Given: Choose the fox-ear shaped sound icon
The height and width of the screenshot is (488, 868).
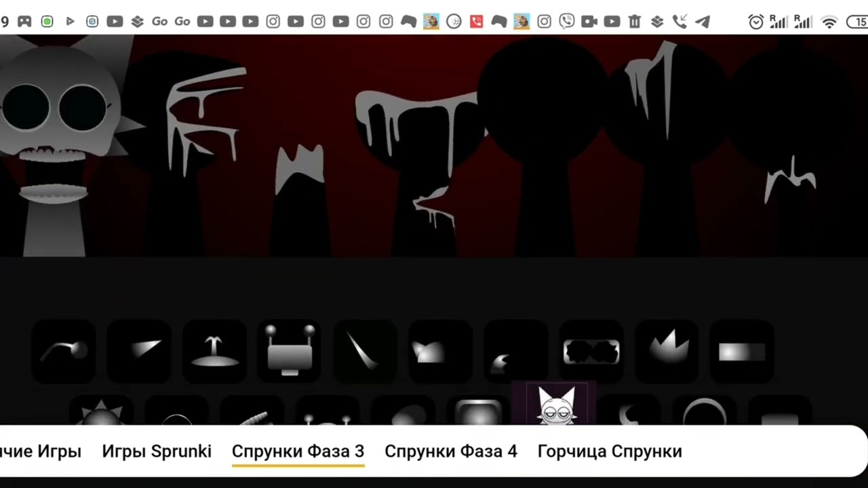Looking at the screenshot, I should tap(441, 351).
